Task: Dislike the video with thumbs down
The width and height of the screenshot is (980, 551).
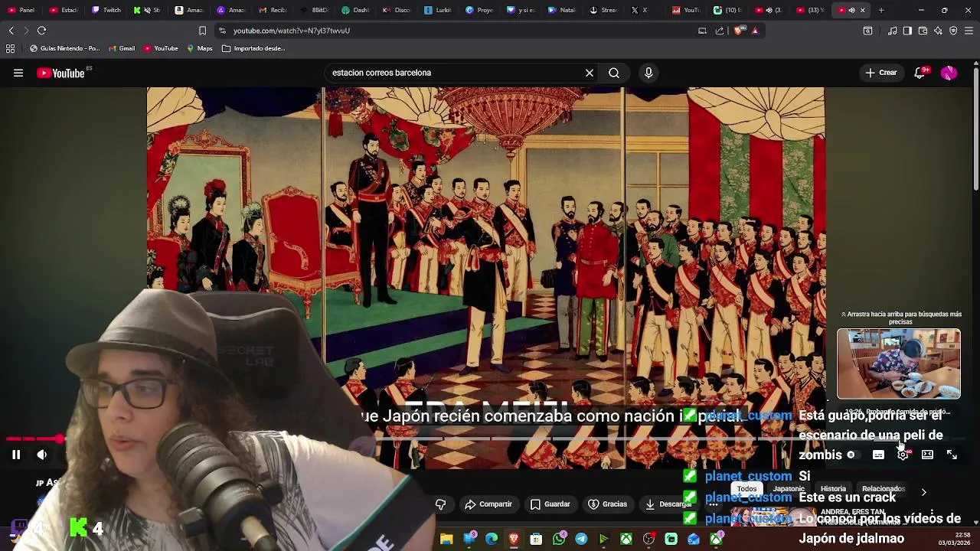Action: point(440,504)
